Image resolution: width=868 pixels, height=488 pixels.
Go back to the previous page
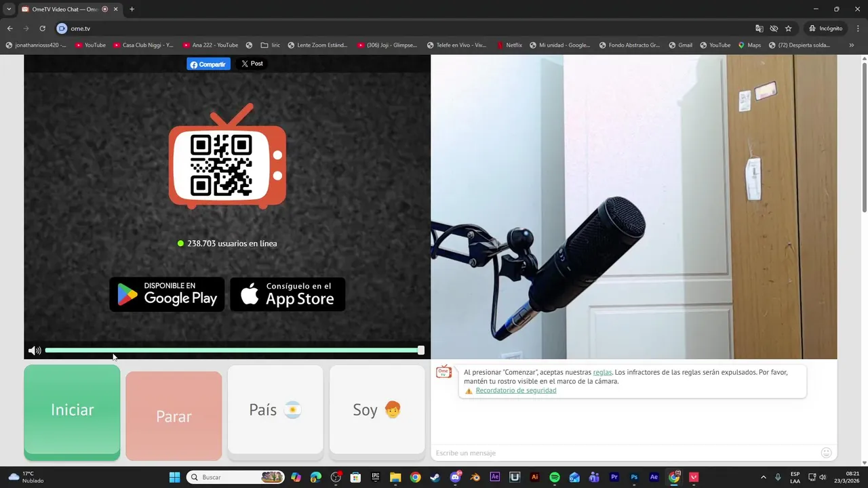click(x=9, y=28)
